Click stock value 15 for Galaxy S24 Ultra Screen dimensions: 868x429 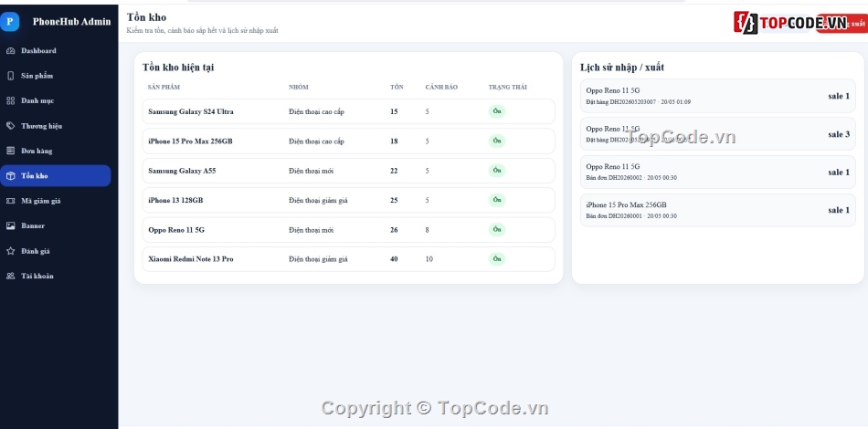(394, 111)
